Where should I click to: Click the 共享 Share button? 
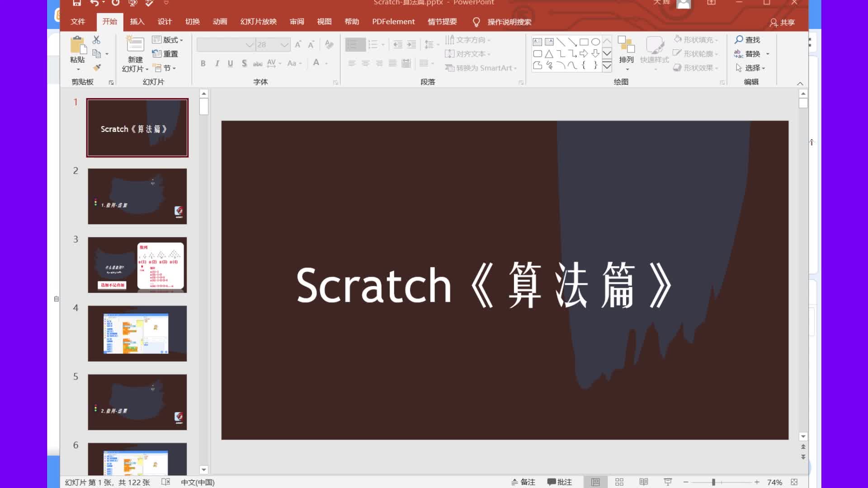pos(782,23)
